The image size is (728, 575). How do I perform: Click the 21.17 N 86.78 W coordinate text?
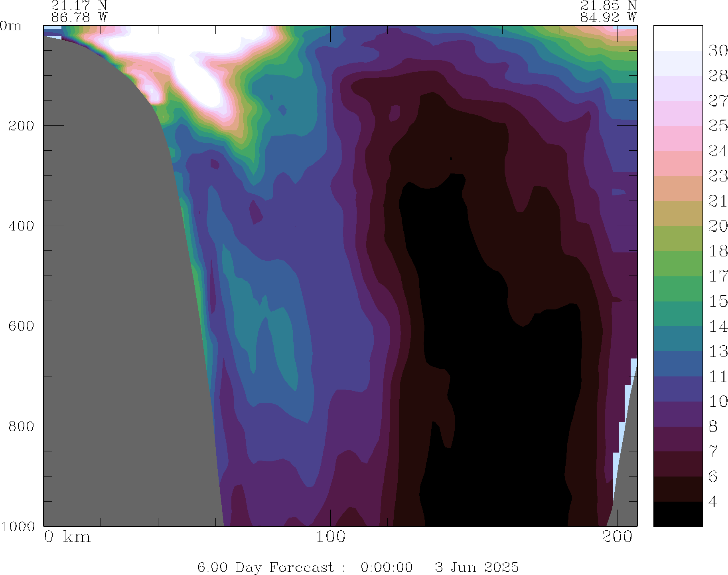[79, 12]
